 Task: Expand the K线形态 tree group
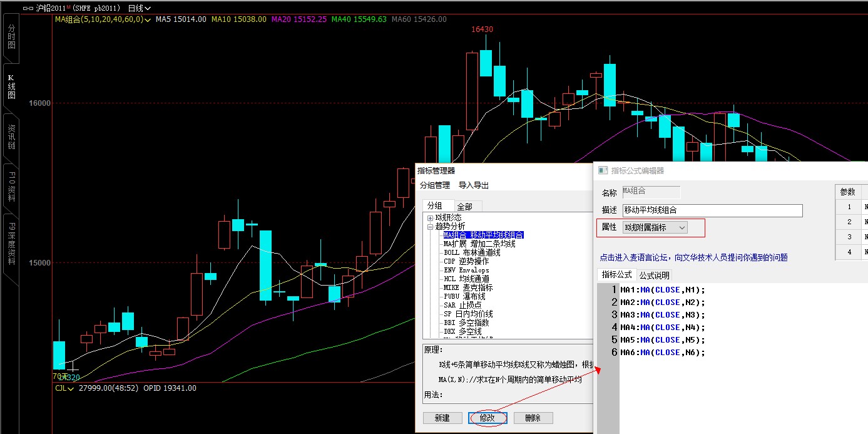431,218
